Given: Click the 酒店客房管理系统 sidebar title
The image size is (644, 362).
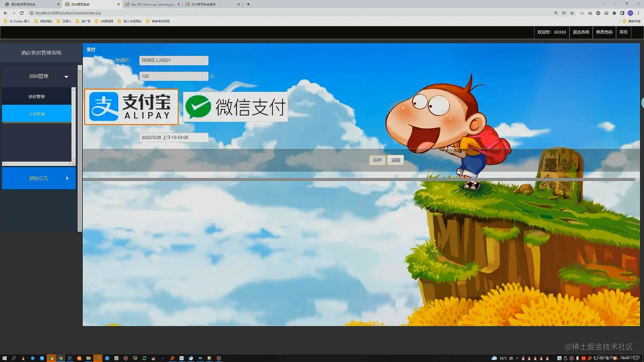Looking at the screenshot, I should tap(41, 53).
